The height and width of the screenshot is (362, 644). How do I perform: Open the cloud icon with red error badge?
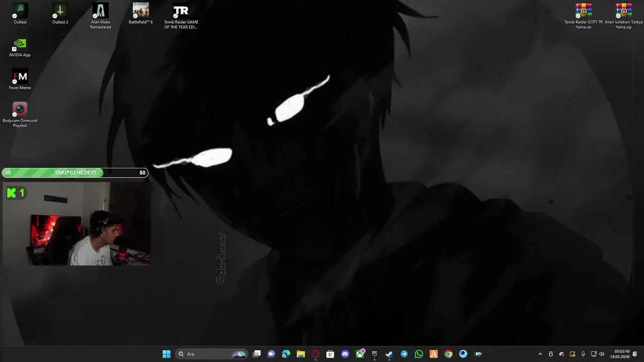561,354
